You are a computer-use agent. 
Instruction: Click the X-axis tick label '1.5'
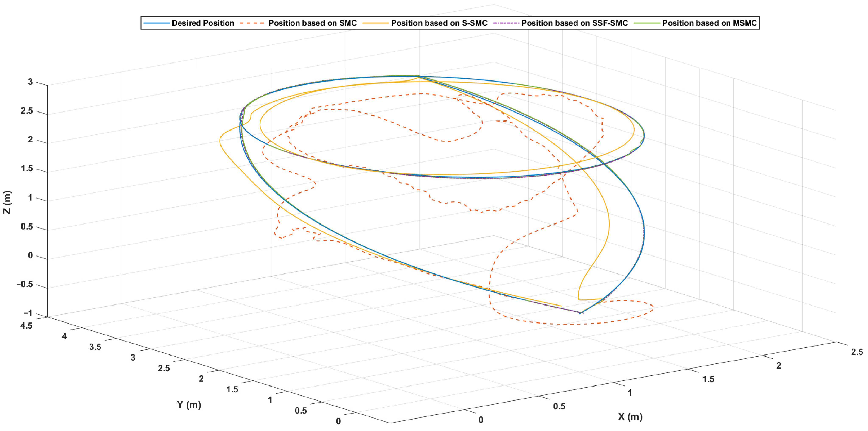point(708,379)
